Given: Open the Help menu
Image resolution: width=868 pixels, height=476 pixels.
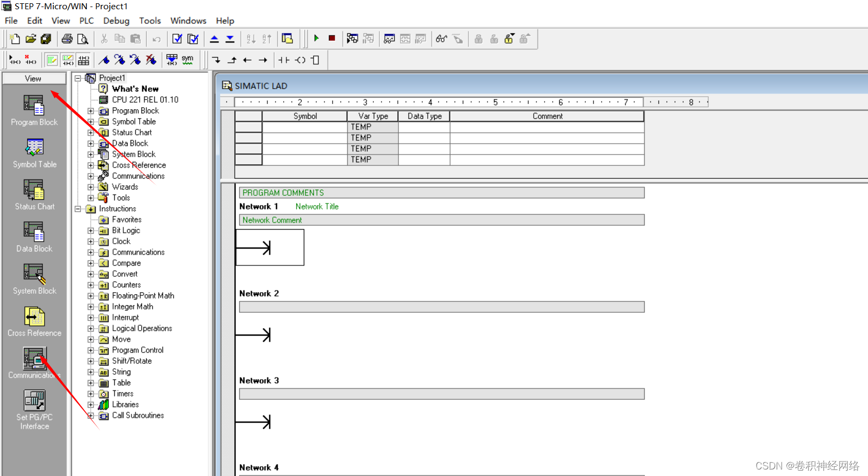Looking at the screenshot, I should point(225,21).
